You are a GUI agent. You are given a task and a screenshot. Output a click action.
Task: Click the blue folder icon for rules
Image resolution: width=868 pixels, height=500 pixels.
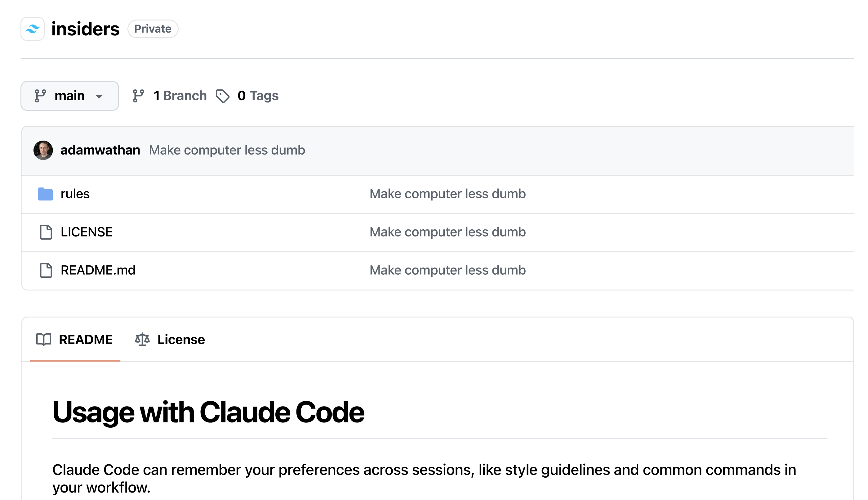click(45, 194)
